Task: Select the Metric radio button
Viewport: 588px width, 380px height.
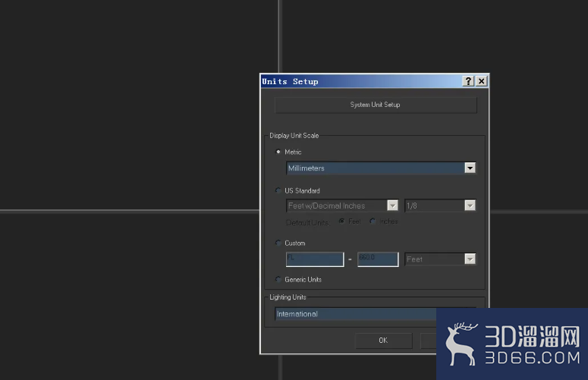Action: [278, 152]
